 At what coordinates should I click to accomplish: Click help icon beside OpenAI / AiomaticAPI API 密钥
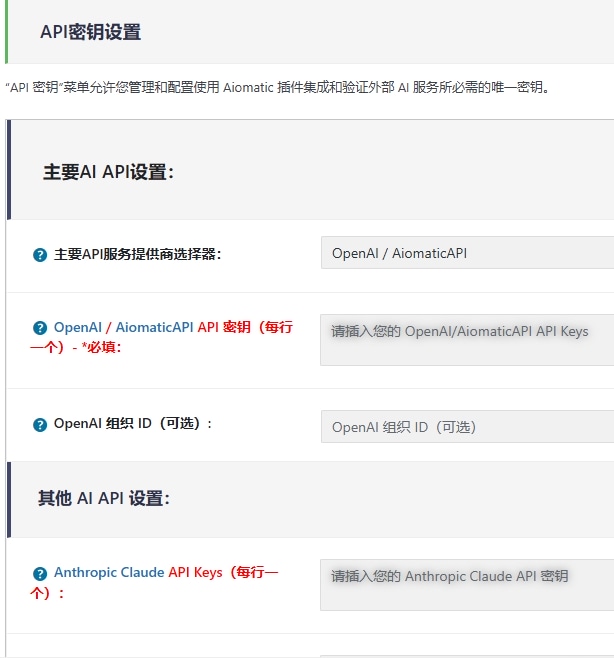click(x=40, y=328)
